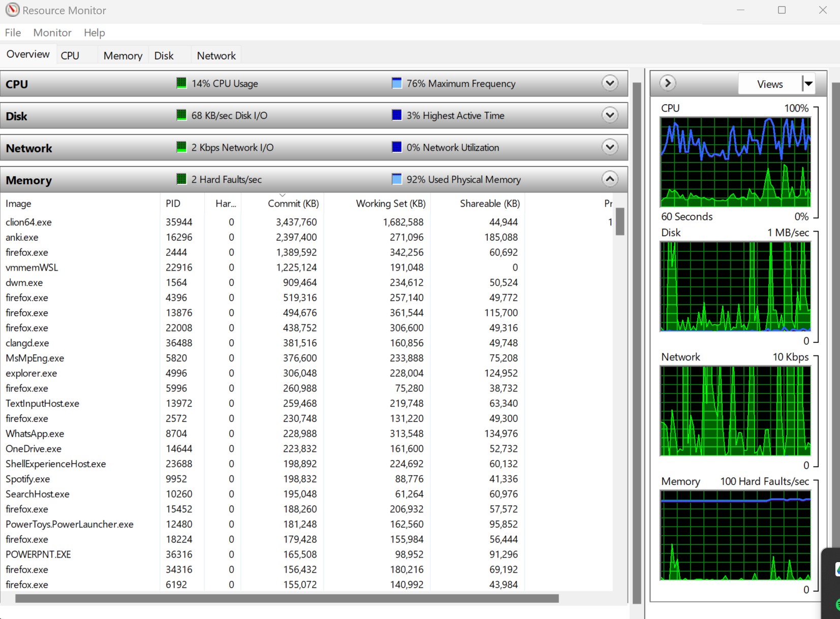Screen dimensions: 840x619
Task: Expand the Disk section
Action: [610, 115]
